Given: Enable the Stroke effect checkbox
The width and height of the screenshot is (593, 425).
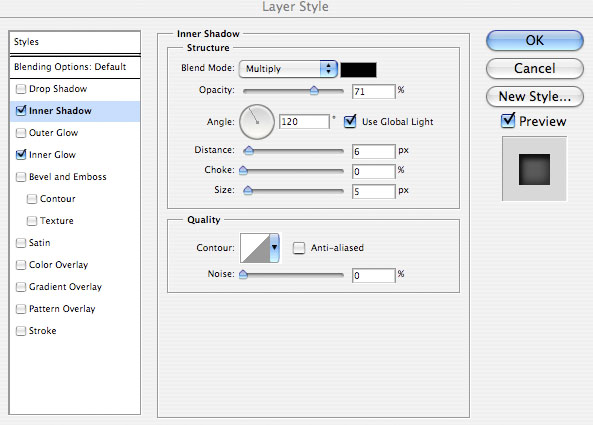Looking at the screenshot, I should point(21,331).
